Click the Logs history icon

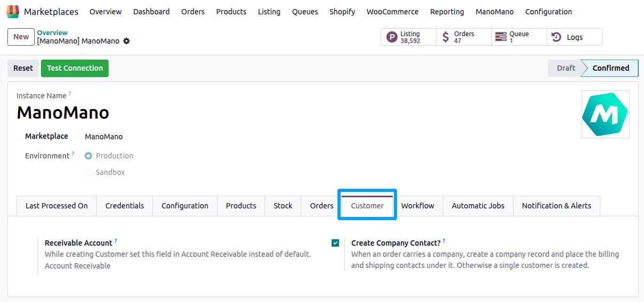tap(556, 37)
